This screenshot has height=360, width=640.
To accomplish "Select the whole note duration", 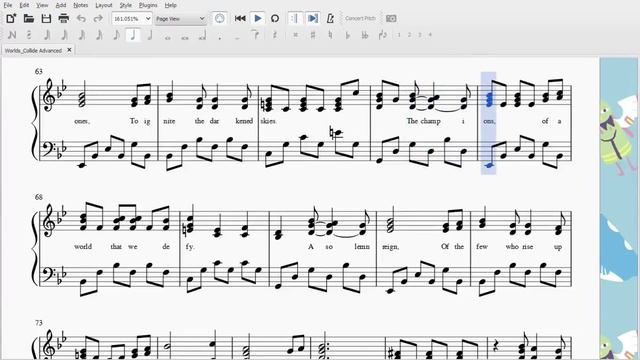I will [x=168, y=37].
